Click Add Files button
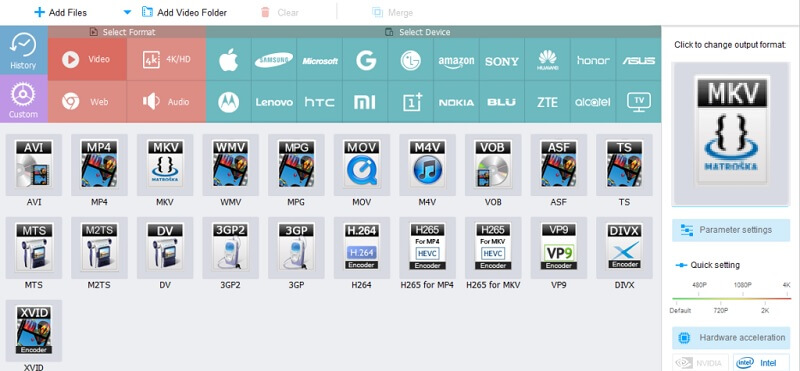 pyautogui.click(x=60, y=12)
